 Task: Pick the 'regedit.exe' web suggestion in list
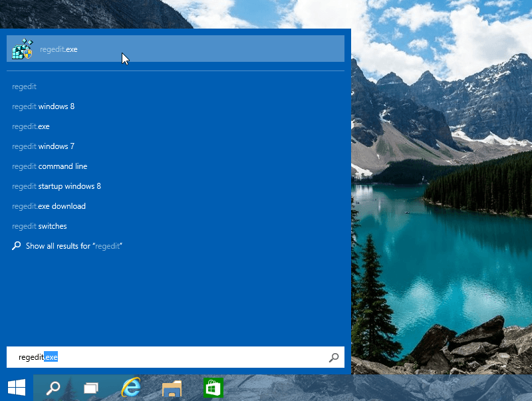[x=31, y=126]
